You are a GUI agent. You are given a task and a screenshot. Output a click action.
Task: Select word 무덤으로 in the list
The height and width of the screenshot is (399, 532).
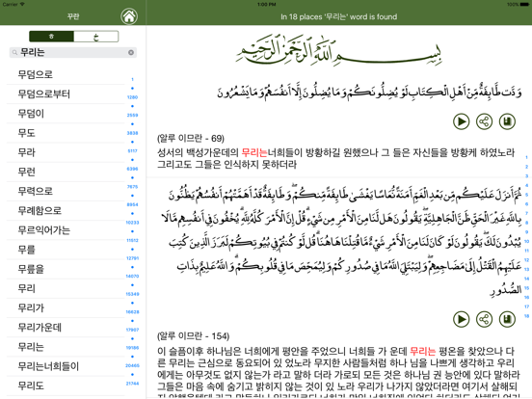(x=66, y=74)
